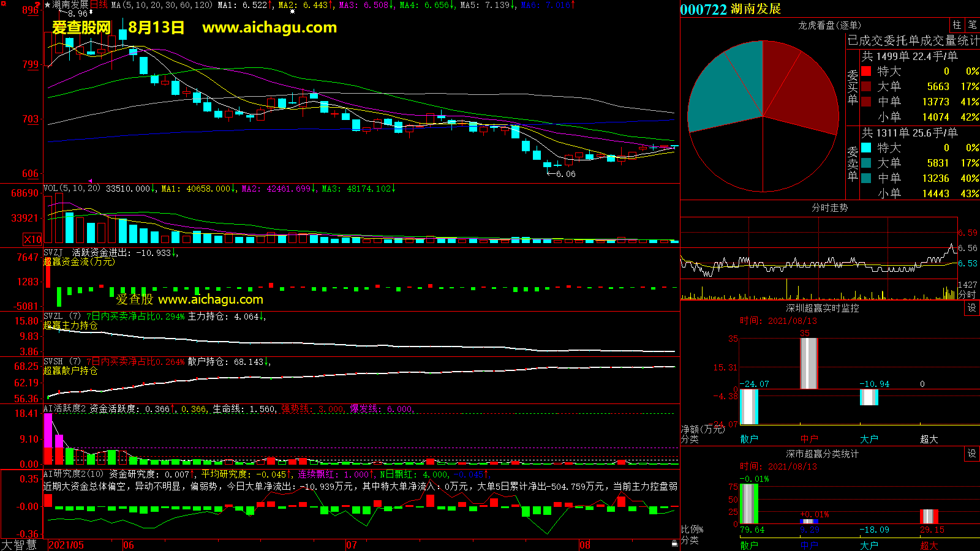
Task: Click the star icon before 湖南发展
Action: click(48, 5)
